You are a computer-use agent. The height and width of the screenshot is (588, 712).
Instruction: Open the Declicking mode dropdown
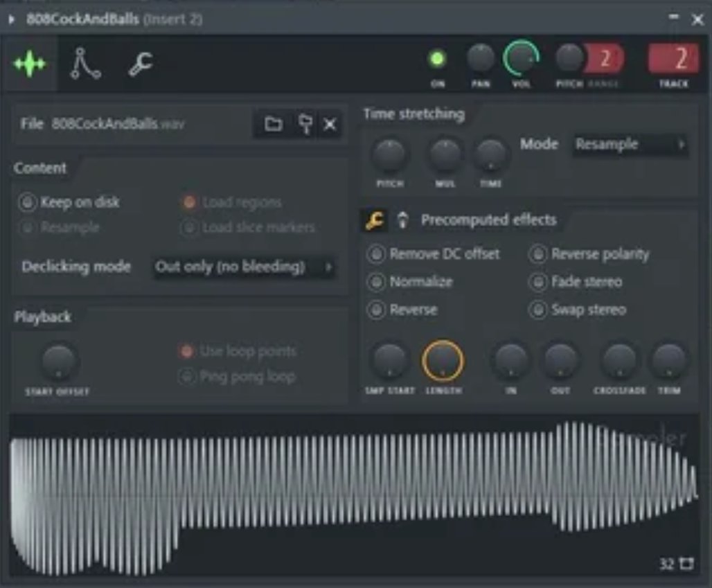(244, 267)
